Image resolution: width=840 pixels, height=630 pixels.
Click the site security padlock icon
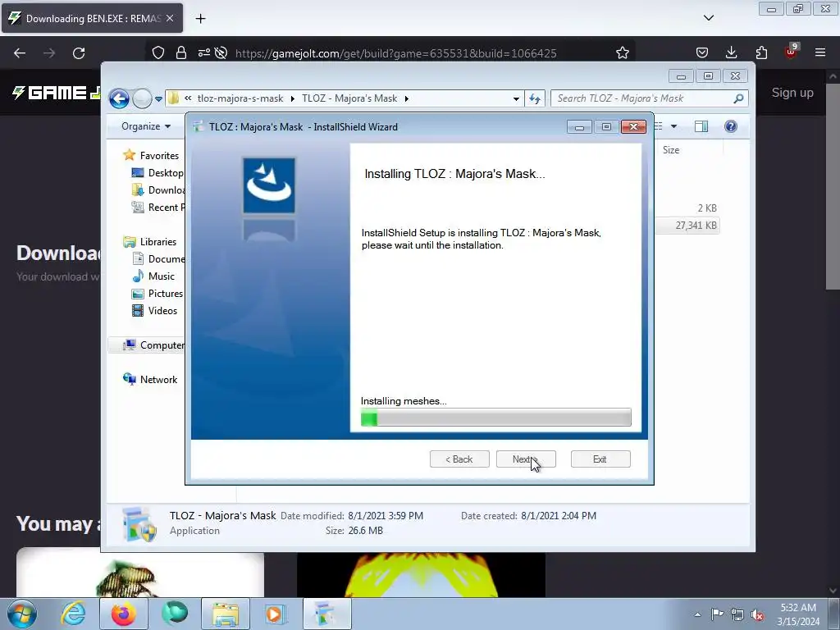point(181,53)
